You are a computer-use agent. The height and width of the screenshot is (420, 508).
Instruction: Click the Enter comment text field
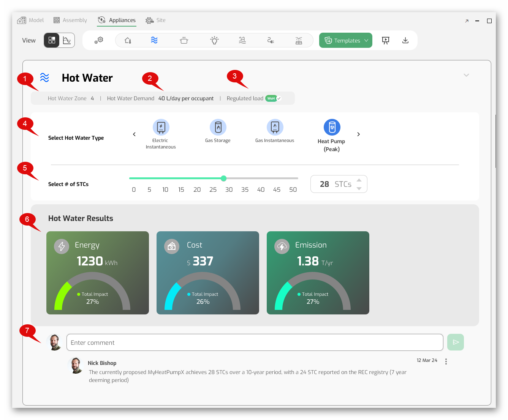tap(255, 343)
